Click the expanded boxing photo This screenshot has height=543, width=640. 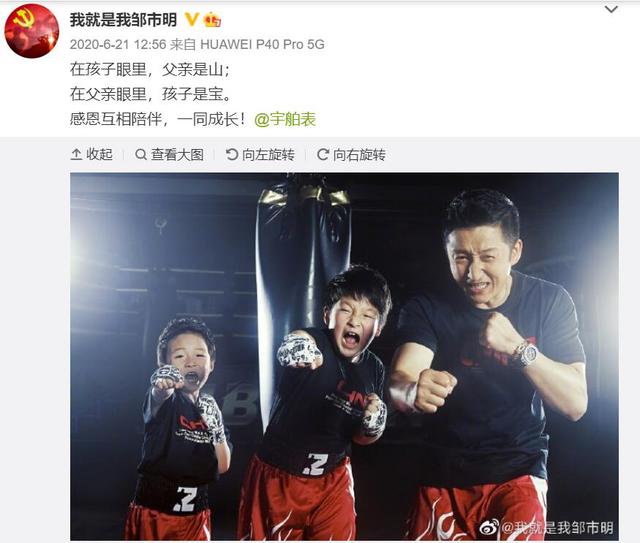pos(344,356)
